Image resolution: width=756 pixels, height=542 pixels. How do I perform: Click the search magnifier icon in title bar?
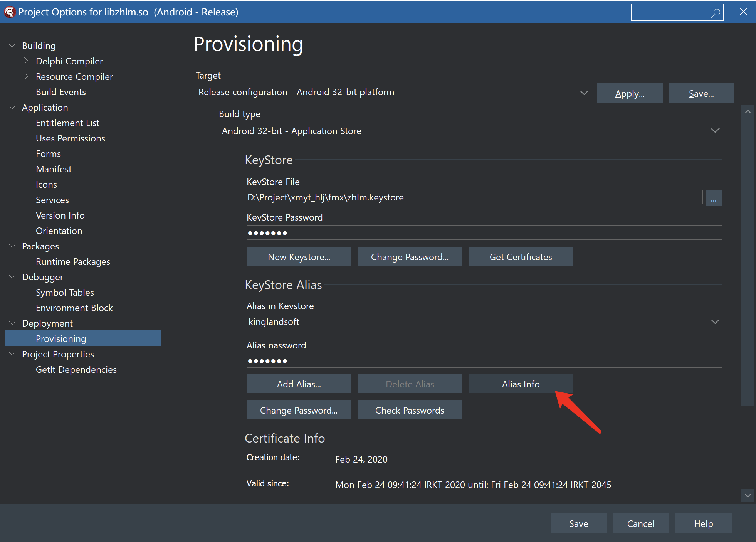(x=716, y=13)
